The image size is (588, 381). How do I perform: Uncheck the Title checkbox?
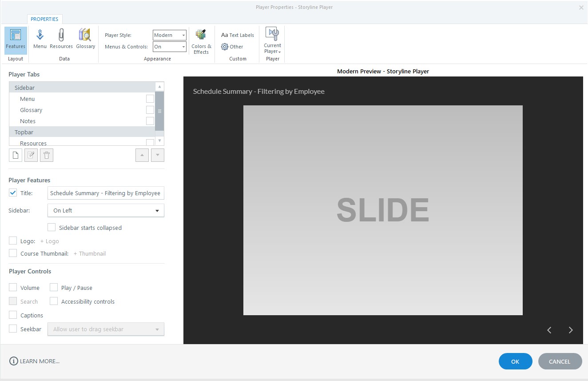coord(13,193)
